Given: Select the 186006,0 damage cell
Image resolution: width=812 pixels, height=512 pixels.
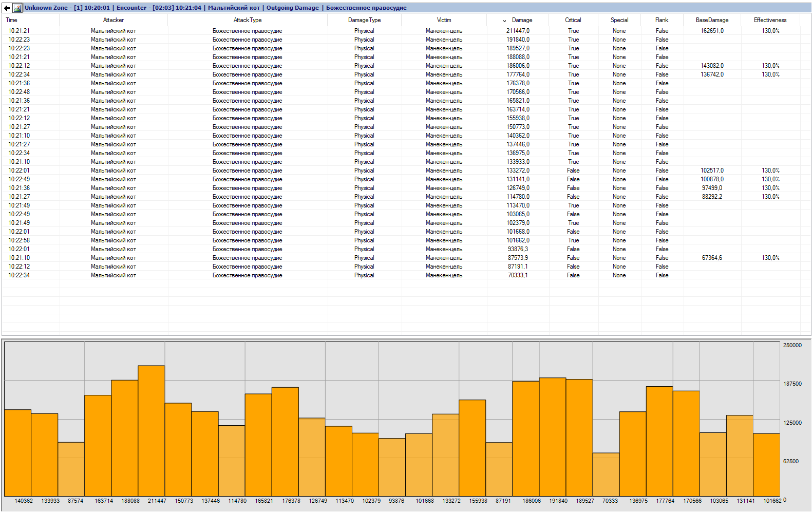Looking at the screenshot, I should 518,66.
